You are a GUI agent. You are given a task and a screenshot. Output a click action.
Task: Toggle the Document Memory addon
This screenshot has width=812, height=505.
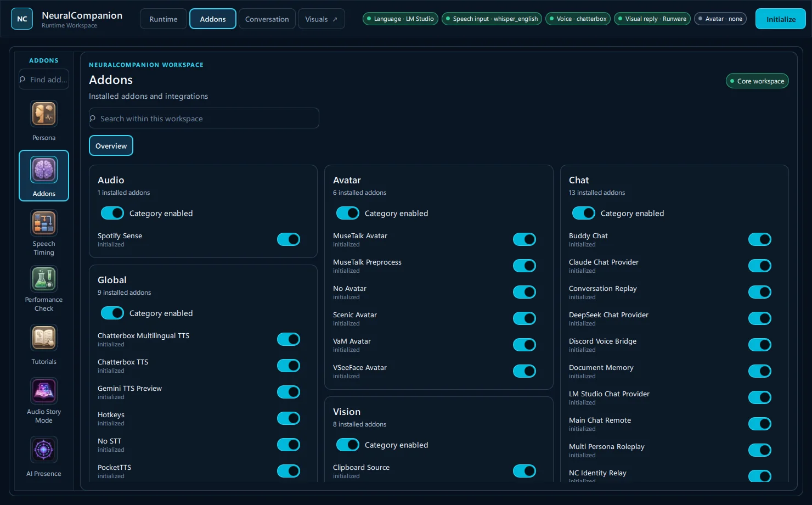[x=760, y=371]
